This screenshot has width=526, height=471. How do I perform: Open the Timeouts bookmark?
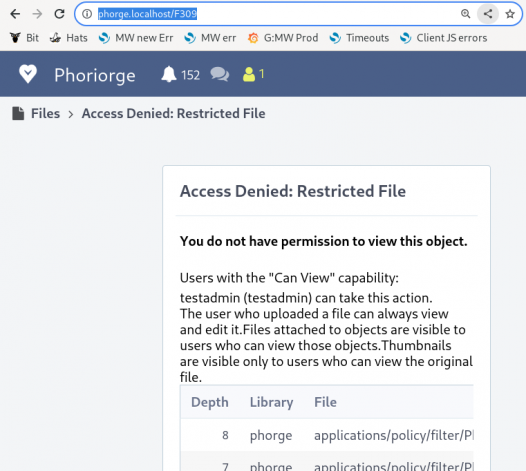359,38
